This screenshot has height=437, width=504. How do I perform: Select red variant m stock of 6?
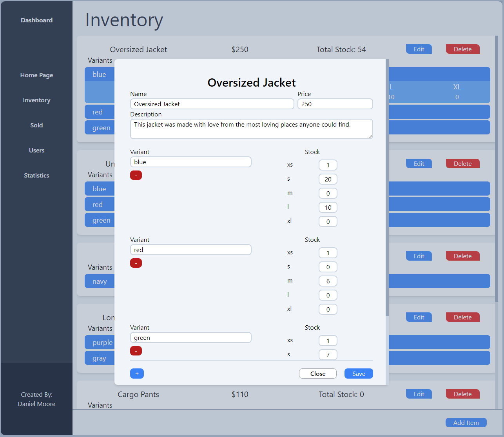pos(328,281)
